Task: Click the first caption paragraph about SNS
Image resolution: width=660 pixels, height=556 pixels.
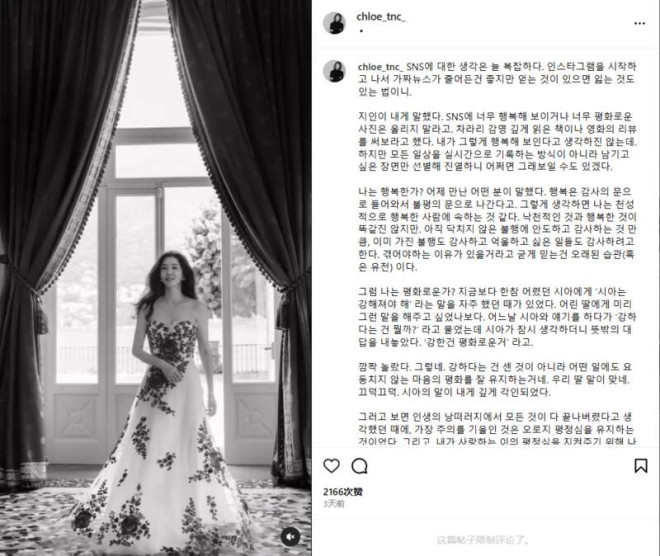Action: click(x=497, y=79)
